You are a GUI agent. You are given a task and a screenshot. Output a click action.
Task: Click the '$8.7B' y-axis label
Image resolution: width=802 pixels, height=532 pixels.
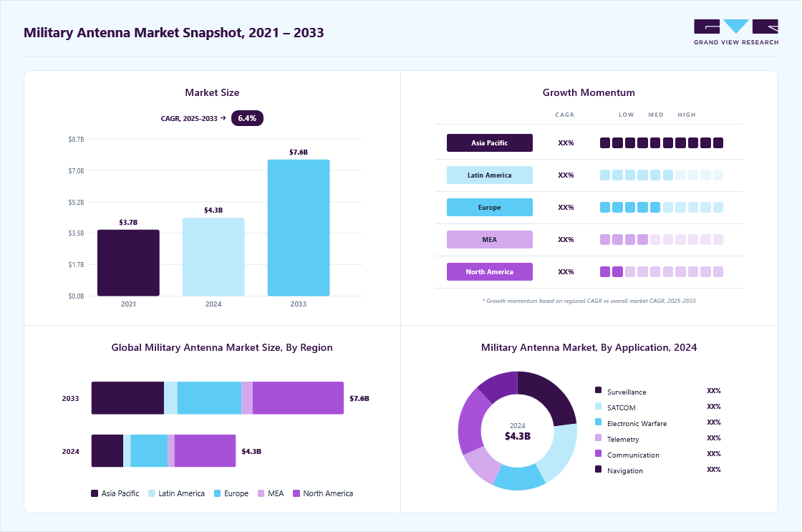(76, 139)
